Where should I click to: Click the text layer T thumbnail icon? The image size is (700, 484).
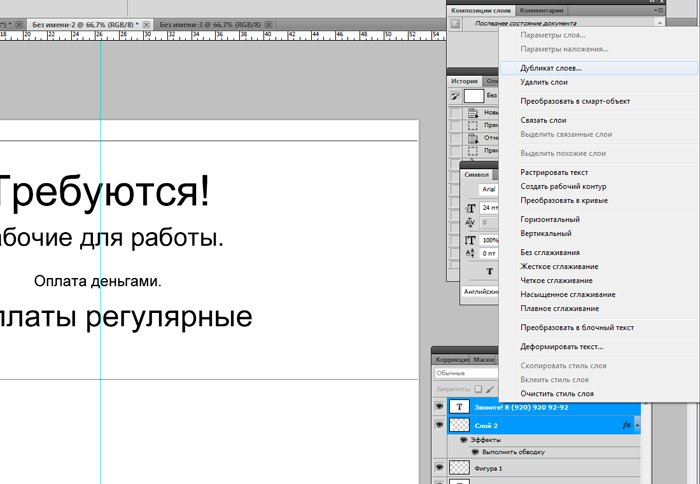tap(459, 407)
